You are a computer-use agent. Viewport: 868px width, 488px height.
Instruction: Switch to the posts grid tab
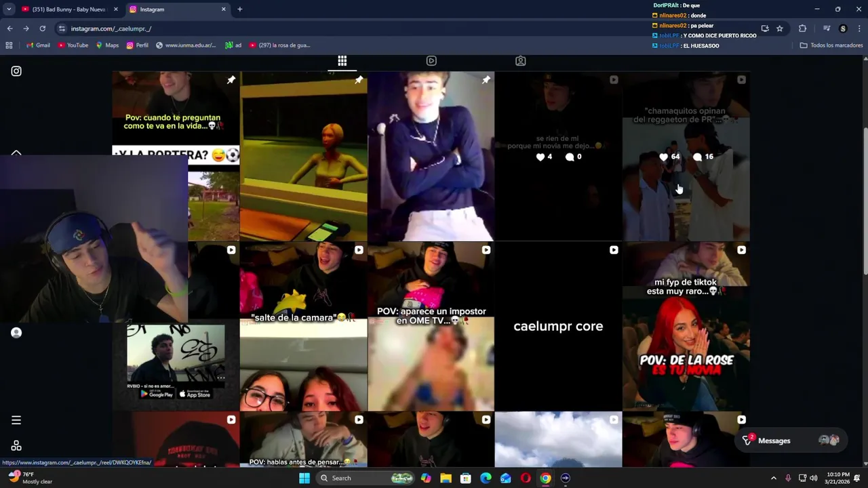click(x=342, y=61)
